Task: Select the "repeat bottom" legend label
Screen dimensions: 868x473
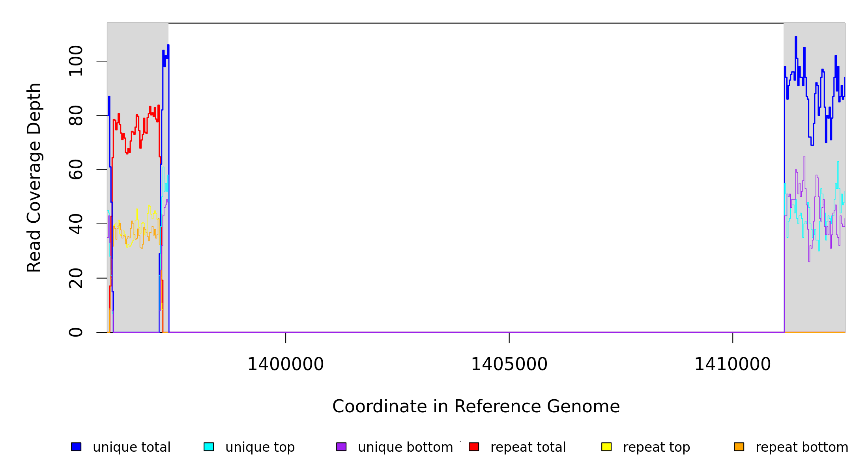Action: pos(802,447)
